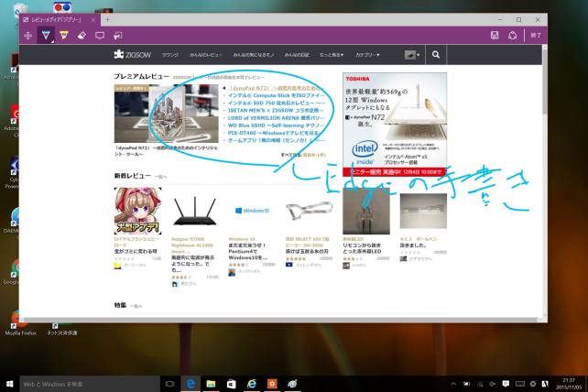Screen dimensions: 588x392
Task: Open the user avatar dropdown menu
Action: point(412,55)
